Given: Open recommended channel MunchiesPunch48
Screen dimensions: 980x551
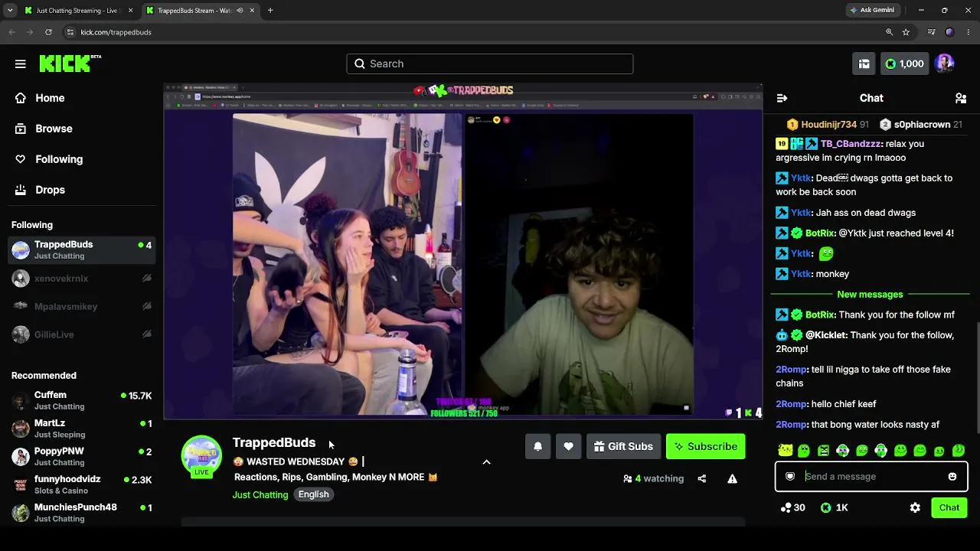Looking at the screenshot, I should click(81, 513).
